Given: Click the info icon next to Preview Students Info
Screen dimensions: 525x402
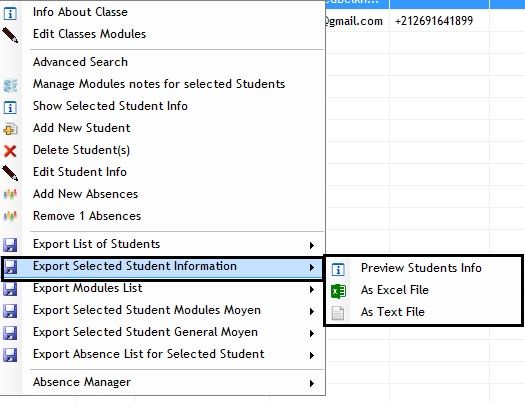Looking at the screenshot, I should [x=338, y=269].
